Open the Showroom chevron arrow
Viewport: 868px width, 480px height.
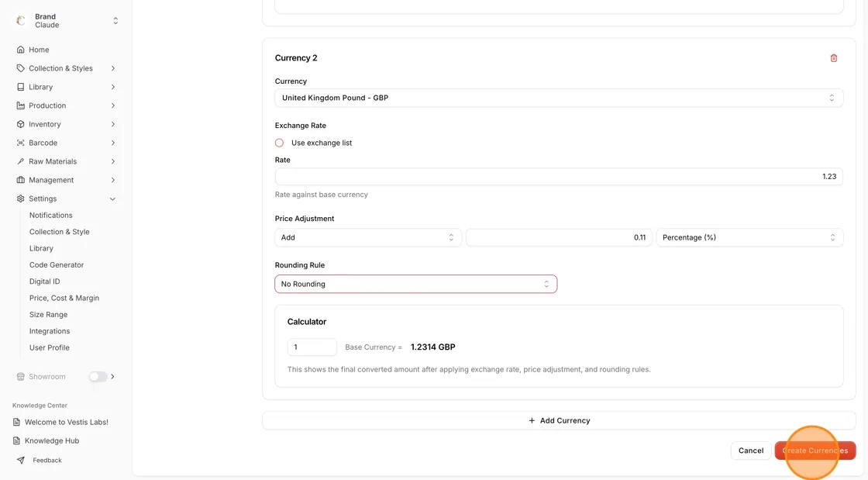point(113,376)
